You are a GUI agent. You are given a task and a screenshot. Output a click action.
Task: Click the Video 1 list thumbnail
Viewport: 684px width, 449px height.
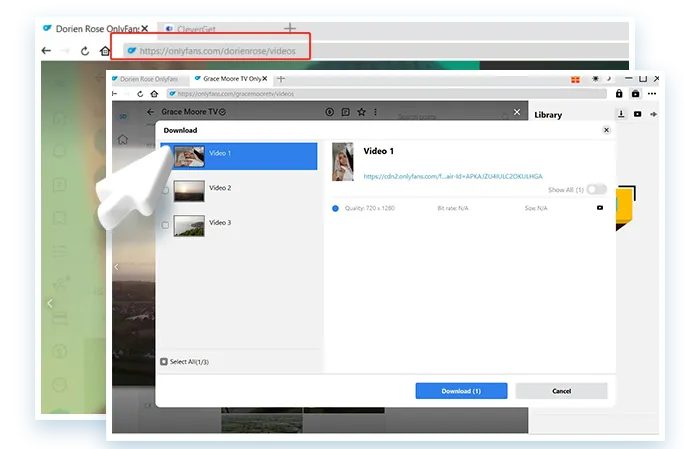[189, 156]
